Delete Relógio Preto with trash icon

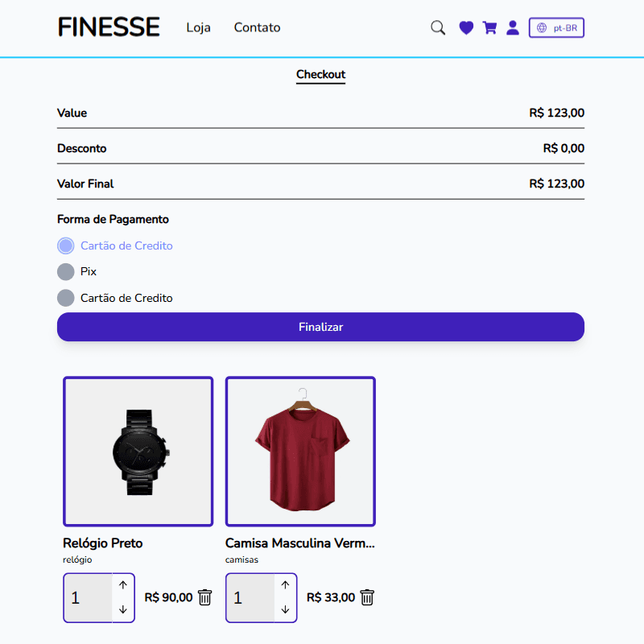pos(205,597)
